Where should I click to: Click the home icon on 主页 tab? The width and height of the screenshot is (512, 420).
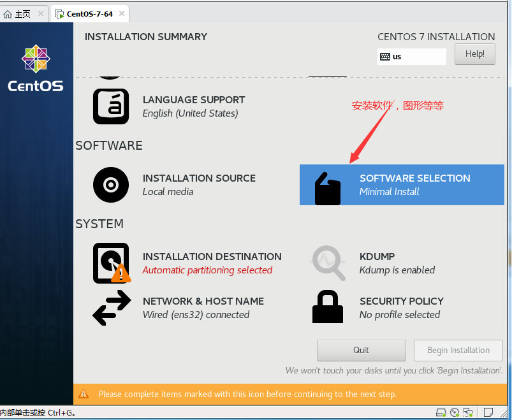(x=8, y=14)
